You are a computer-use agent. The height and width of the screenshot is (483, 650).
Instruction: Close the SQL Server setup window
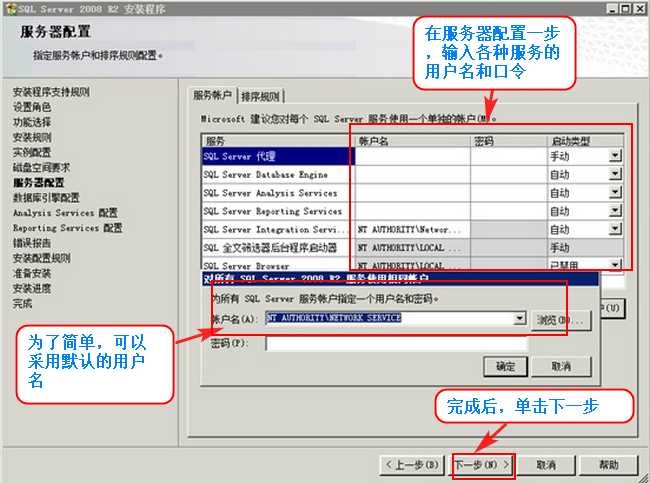(640, 9)
